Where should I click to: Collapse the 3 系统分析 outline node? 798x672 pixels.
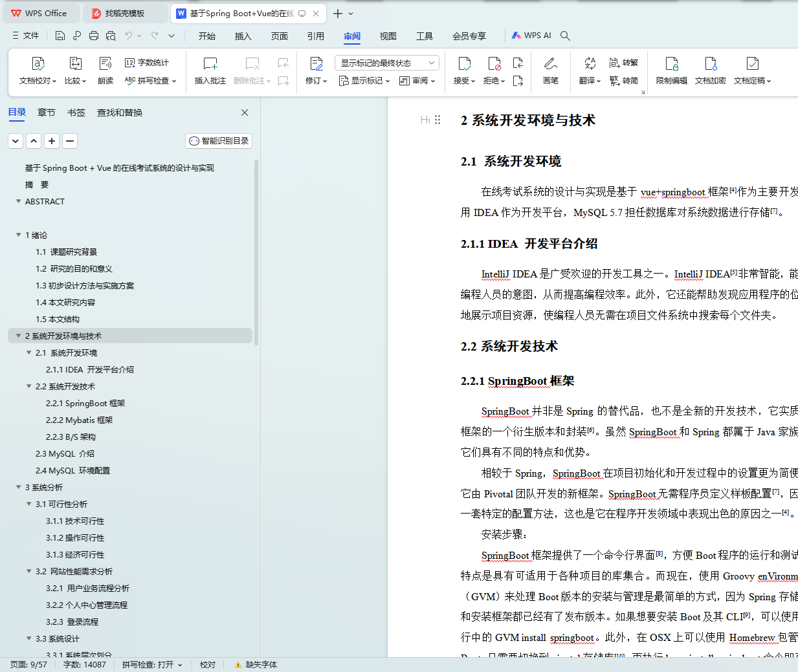coord(19,487)
